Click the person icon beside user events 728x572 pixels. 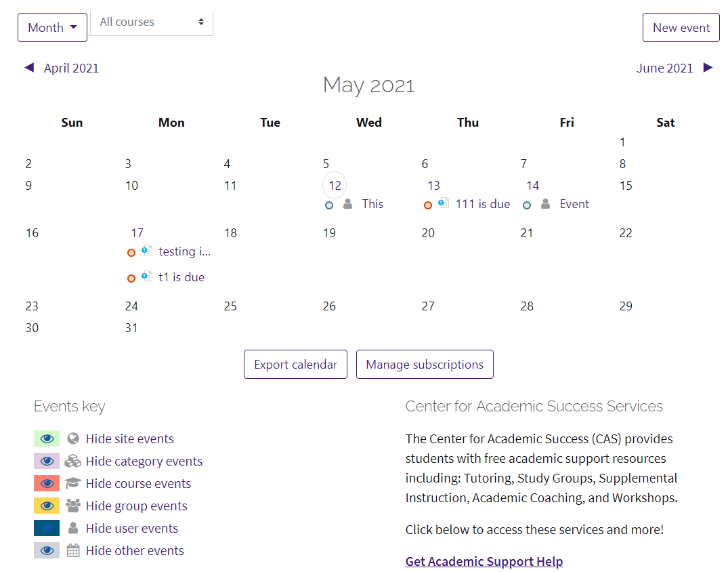tap(72, 528)
